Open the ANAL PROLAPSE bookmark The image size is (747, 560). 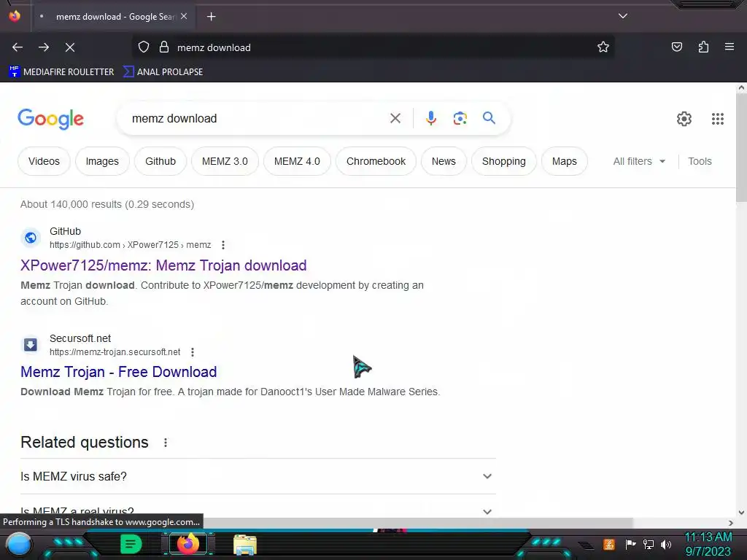coord(163,72)
